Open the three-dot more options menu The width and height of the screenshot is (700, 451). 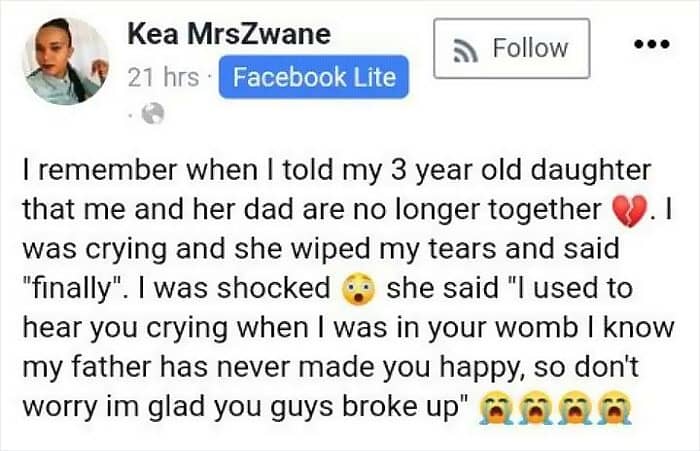coord(652,44)
